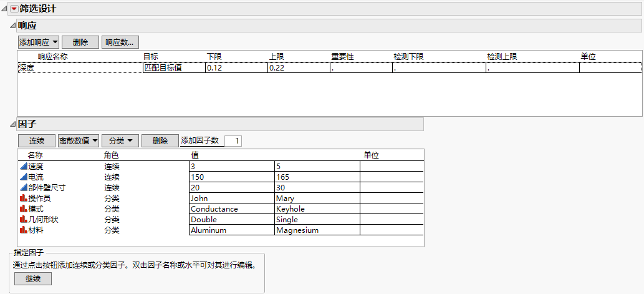Viewport: 644px width, 294px height.
Task: Click the Aluminum level cell
Action: point(232,231)
